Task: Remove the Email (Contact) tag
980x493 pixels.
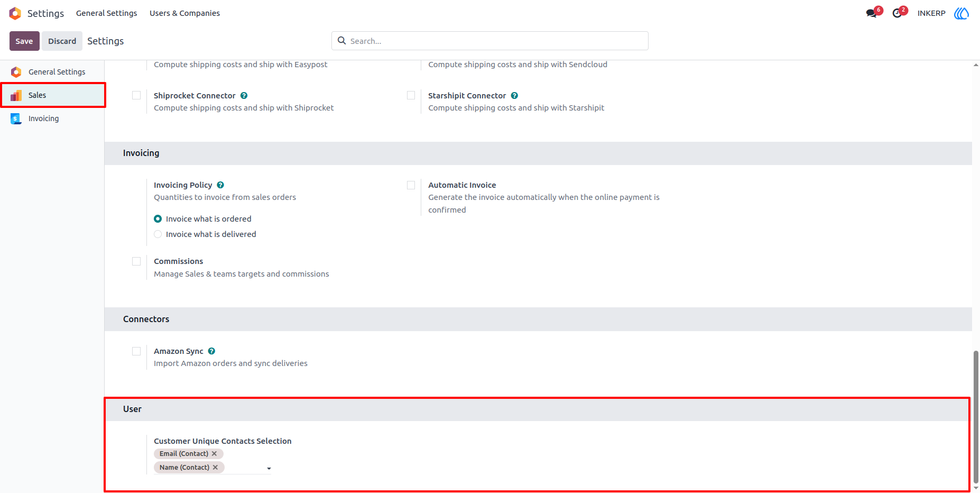Action: 214,454
